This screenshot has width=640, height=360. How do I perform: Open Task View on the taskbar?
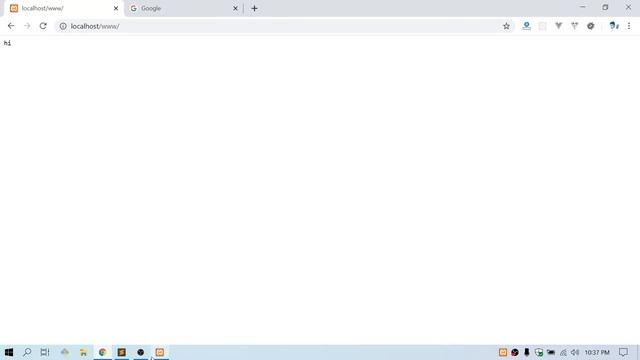tap(45, 352)
